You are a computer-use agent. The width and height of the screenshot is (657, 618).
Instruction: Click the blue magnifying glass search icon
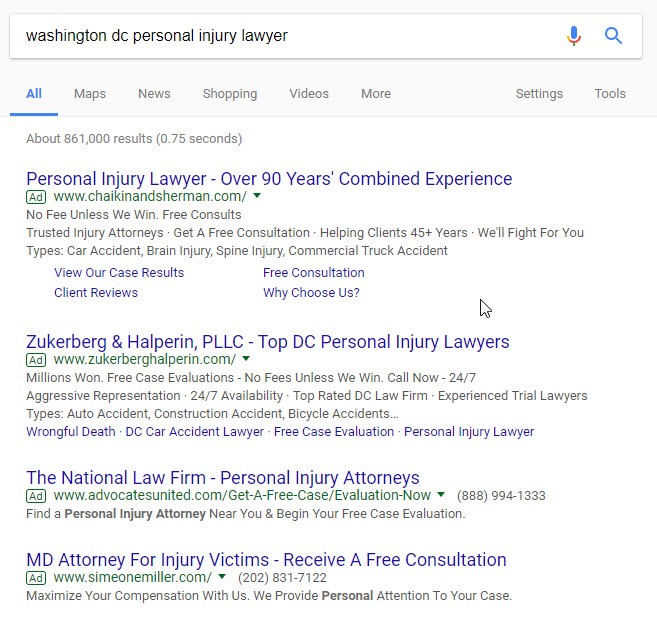(x=613, y=36)
